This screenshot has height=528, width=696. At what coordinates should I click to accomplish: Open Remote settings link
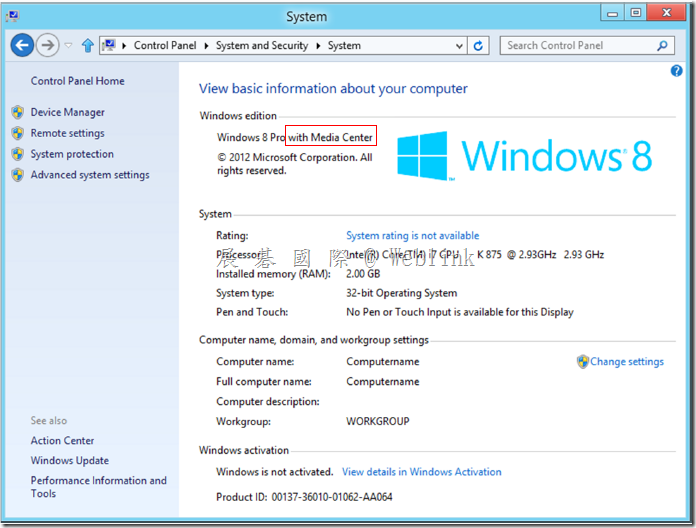(67, 134)
